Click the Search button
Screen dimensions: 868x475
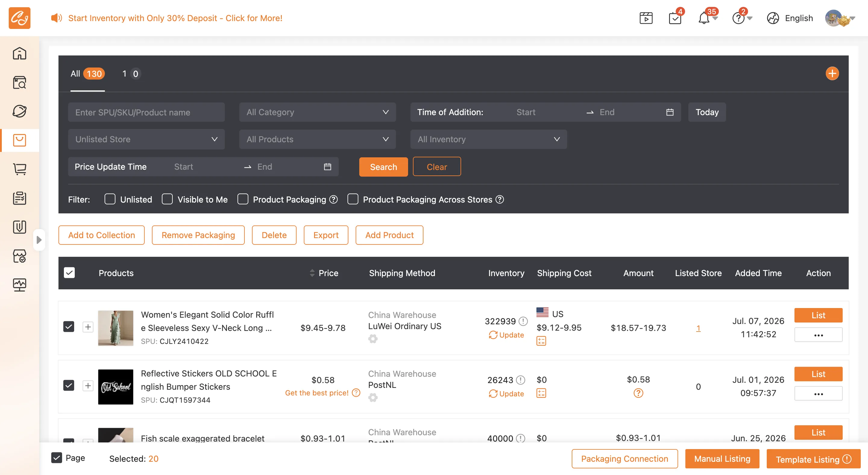pos(383,167)
